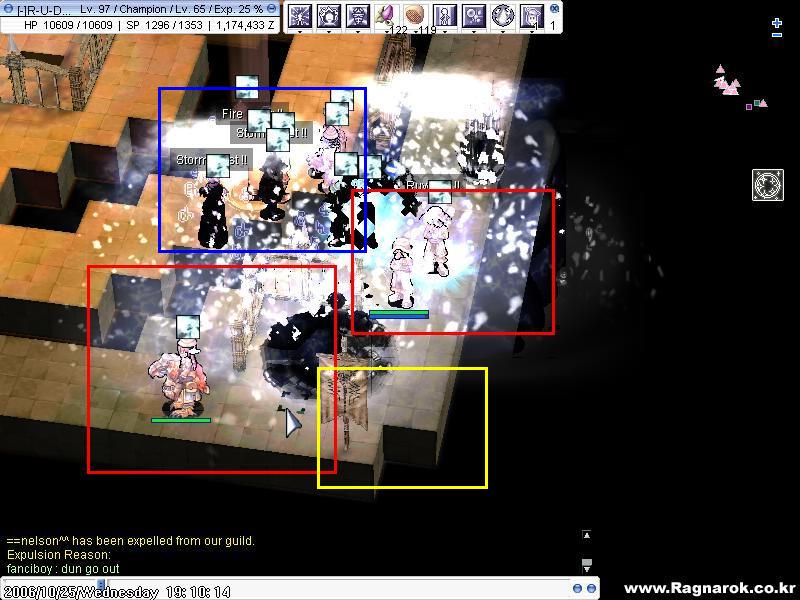Click the date and time stamp text
Image resolution: width=800 pixels, height=600 pixels.
tap(117, 592)
